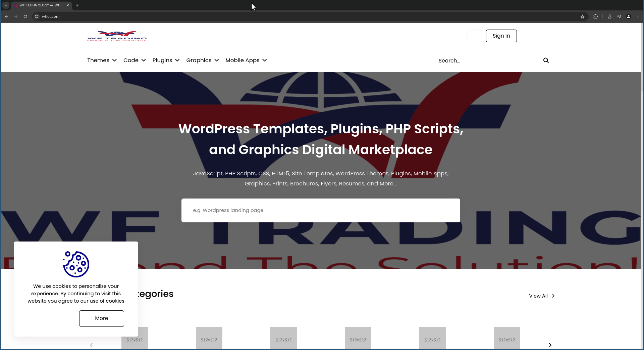Viewport: 644px width, 350px height.
Task: Click the categories carousel next arrow
Action: click(550, 345)
